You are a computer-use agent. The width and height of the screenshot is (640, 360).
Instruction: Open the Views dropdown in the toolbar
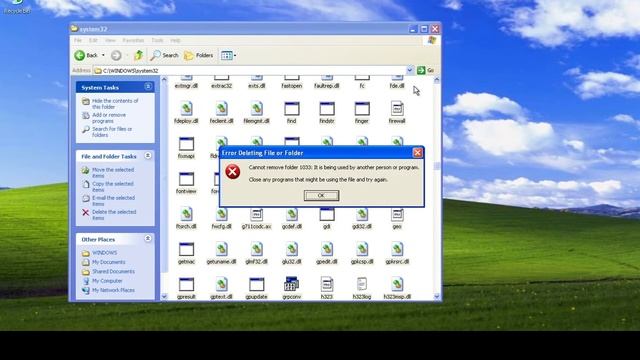click(228, 55)
